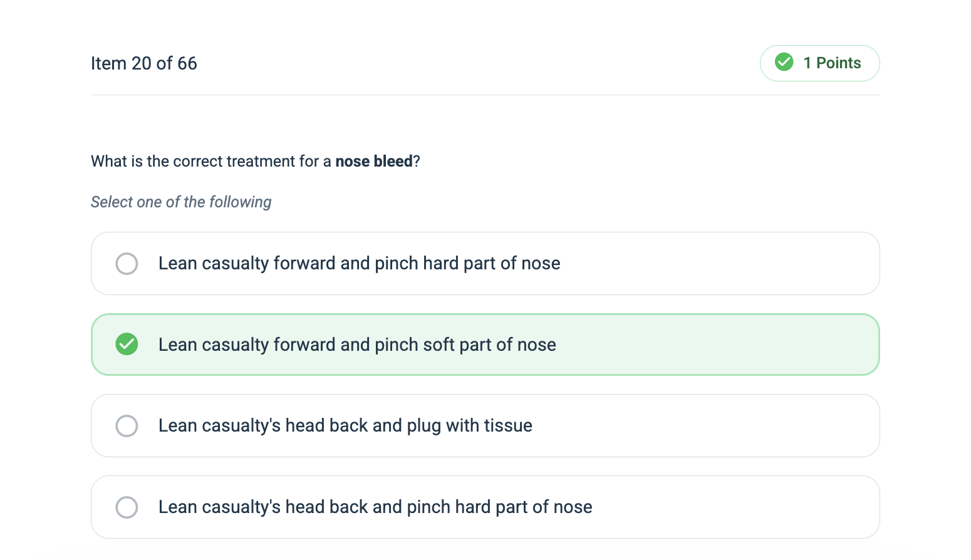Click the 'Lean casualty forward and pinch soft part' text
Image resolution: width=971 pixels, height=560 pixels.
click(x=357, y=345)
